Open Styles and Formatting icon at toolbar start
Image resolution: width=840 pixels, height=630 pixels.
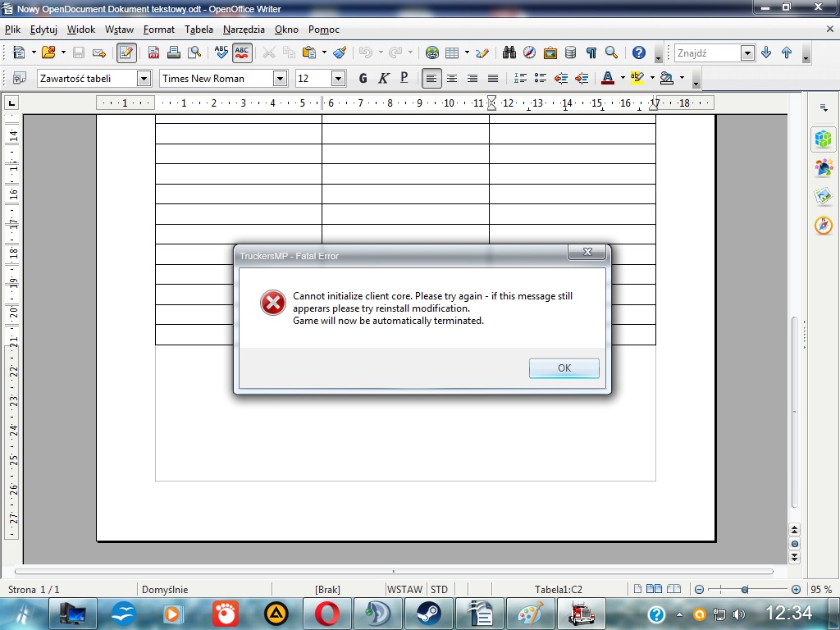tap(20, 78)
